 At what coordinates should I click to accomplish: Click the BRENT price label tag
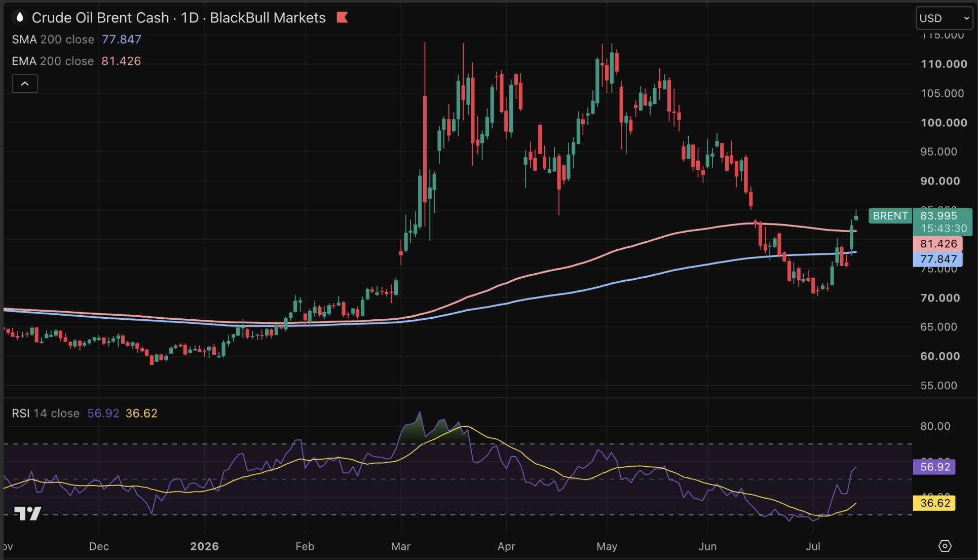pos(890,216)
